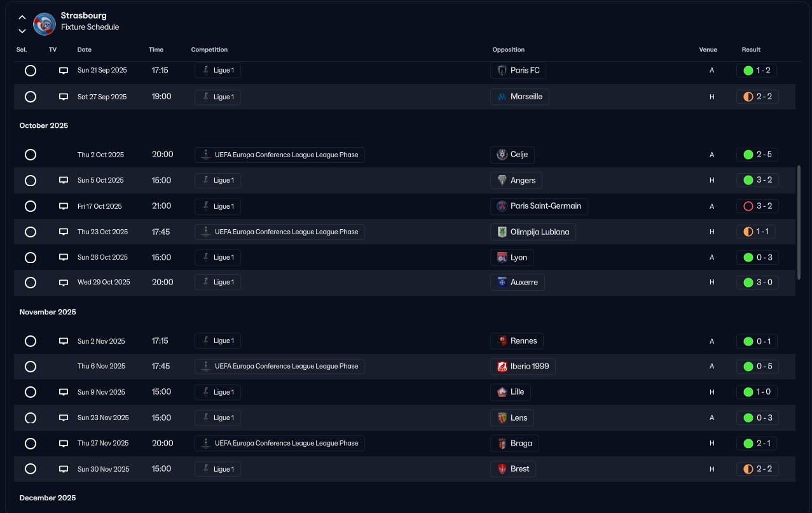Click the up chevron next to Strasbourg
This screenshot has height=513, width=812.
click(x=22, y=17)
